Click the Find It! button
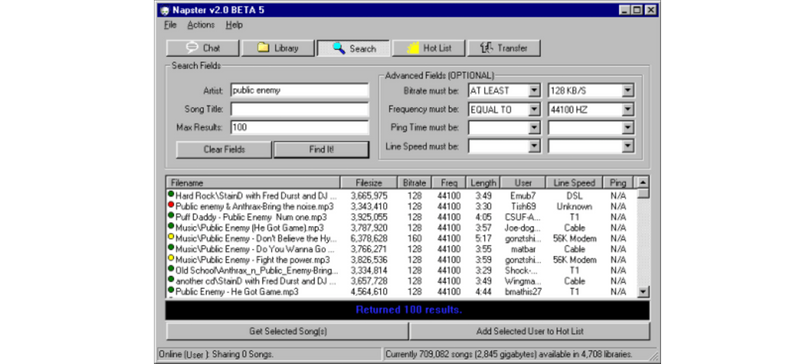This screenshot has height=364, width=804. tap(321, 150)
